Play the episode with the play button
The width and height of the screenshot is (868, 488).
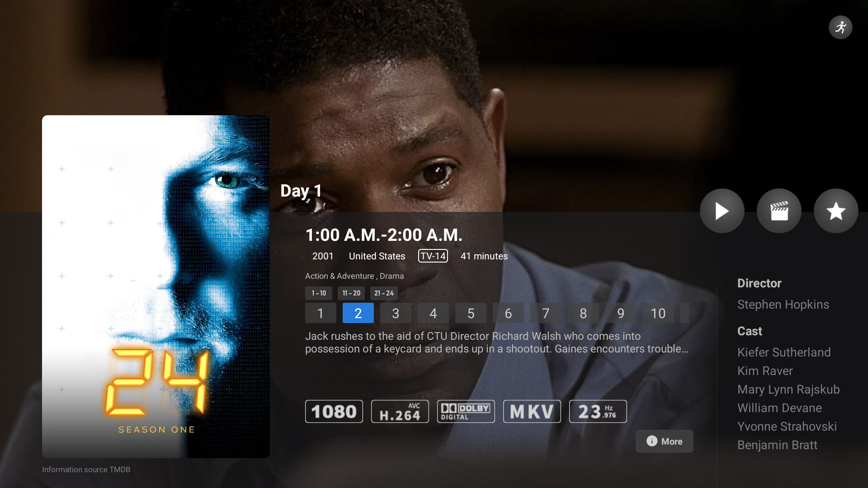tap(722, 211)
